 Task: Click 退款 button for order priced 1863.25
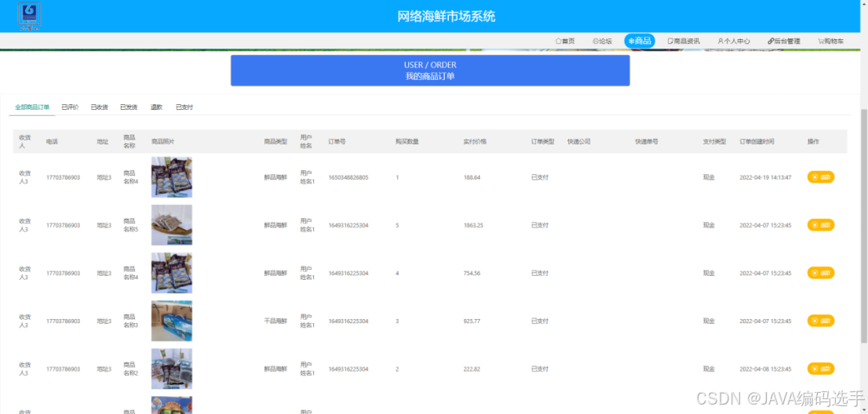pos(820,225)
